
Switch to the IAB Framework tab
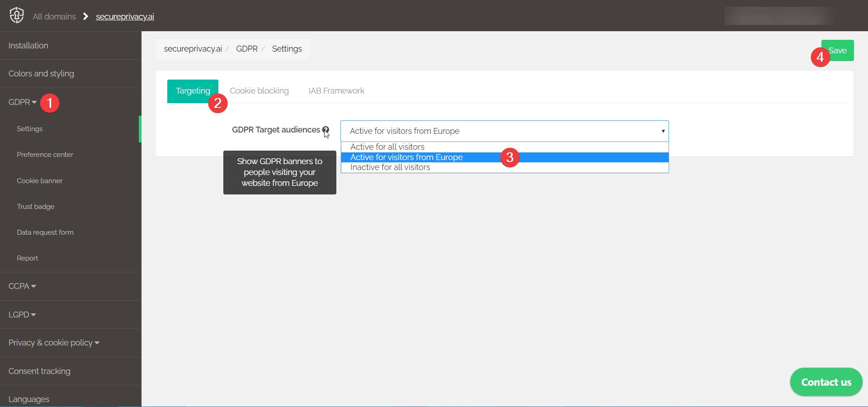(336, 90)
